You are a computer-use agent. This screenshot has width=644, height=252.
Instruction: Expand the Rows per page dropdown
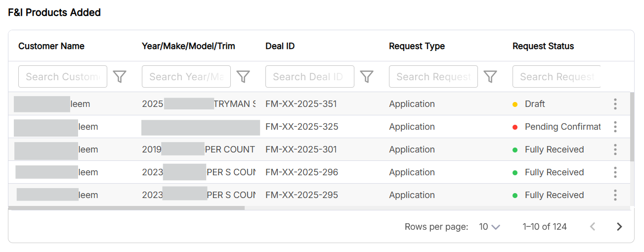click(489, 227)
